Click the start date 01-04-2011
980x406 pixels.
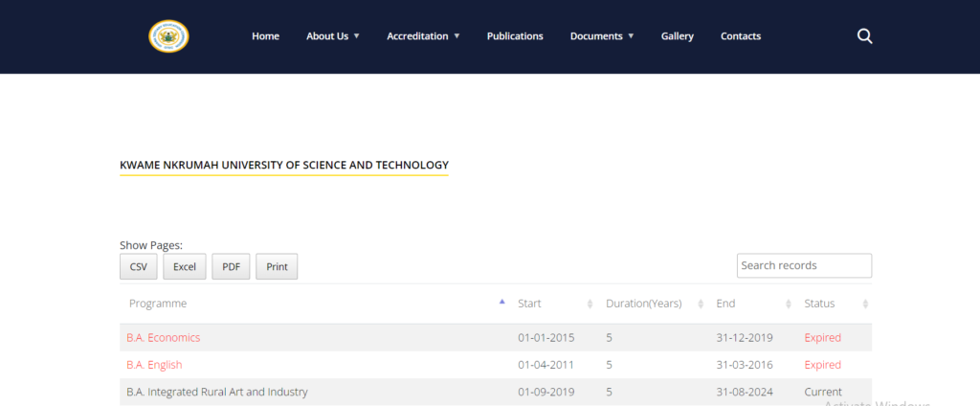[x=546, y=365]
